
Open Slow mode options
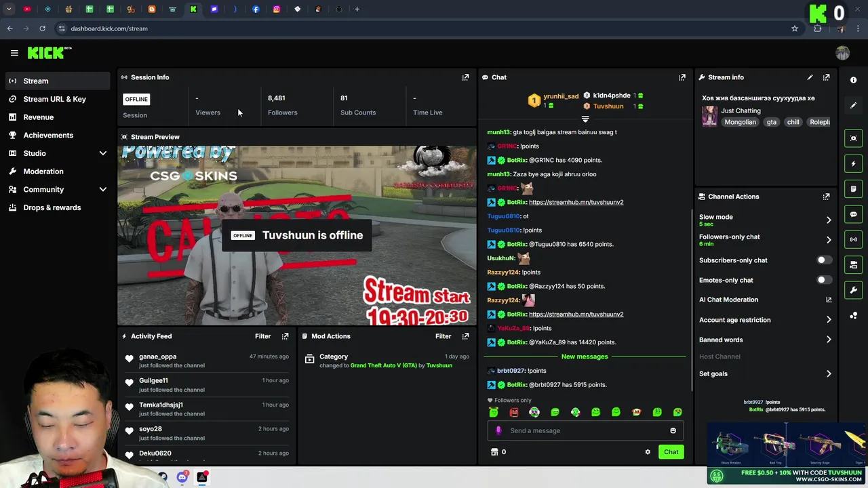[765, 220]
